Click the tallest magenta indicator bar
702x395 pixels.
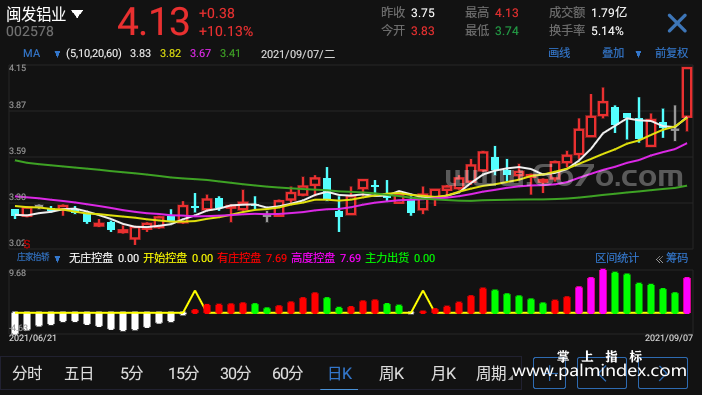tap(603, 291)
